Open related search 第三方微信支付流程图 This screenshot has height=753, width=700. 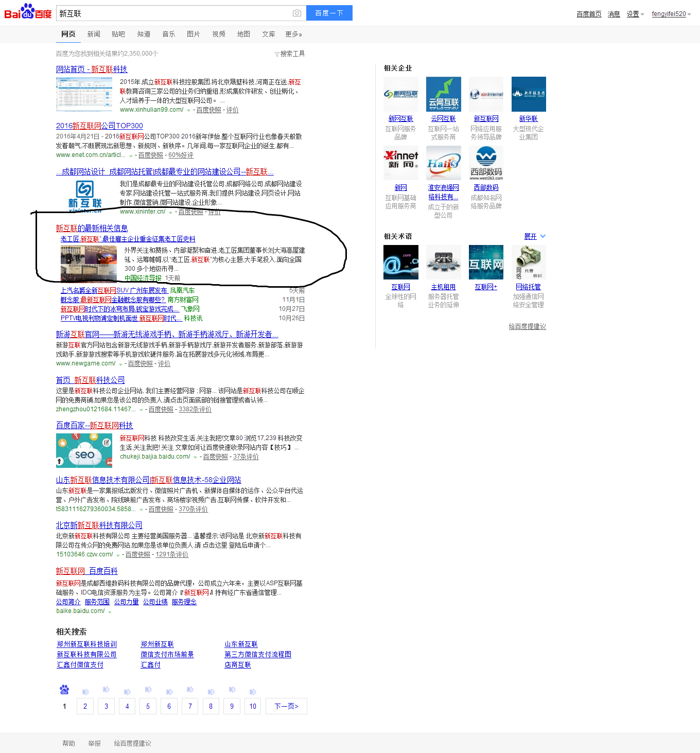coord(258,654)
